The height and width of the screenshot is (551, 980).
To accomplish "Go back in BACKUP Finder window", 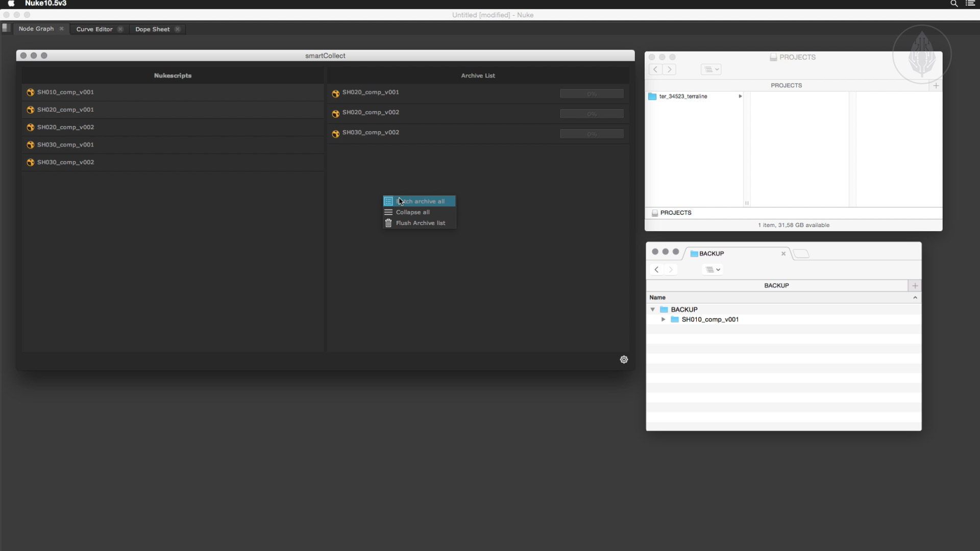I will pyautogui.click(x=656, y=269).
